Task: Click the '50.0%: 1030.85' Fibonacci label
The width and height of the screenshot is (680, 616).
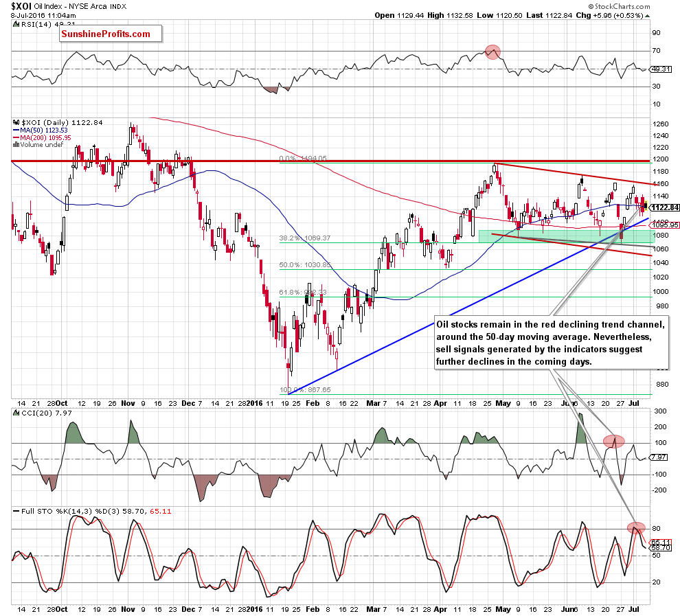Action: pos(305,265)
